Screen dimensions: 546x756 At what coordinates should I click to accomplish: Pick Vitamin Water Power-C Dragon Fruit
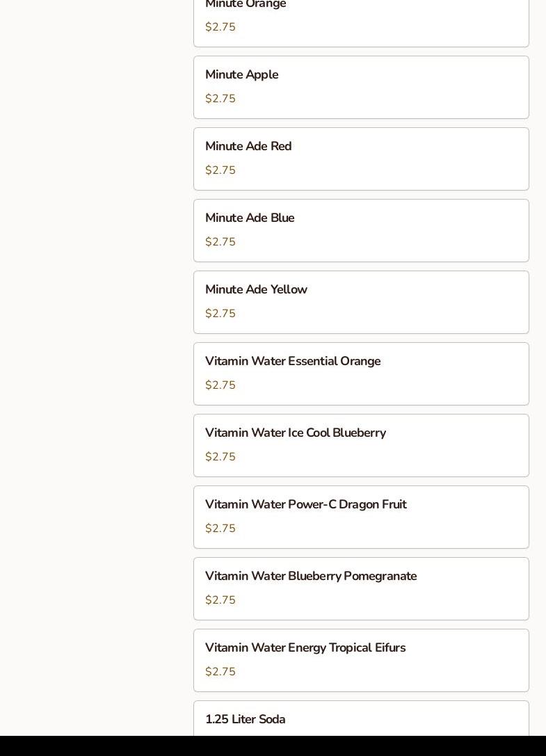click(x=361, y=517)
